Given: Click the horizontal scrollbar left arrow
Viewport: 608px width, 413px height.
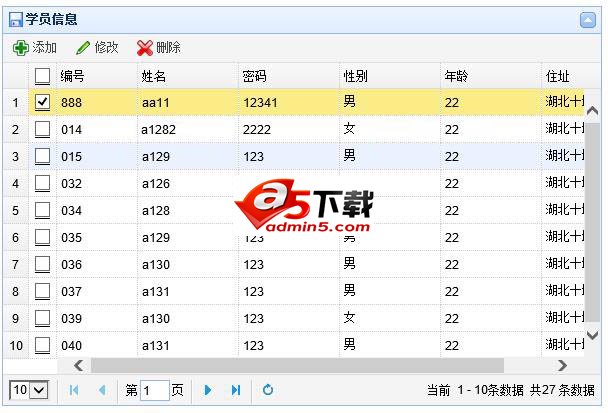Looking at the screenshot, I should click(79, 365).
